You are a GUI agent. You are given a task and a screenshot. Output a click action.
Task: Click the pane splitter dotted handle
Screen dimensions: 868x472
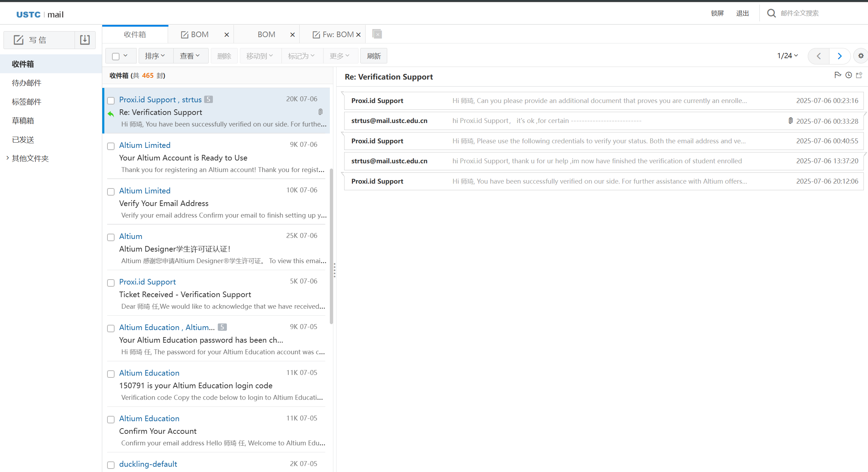[x=334, y=270]
